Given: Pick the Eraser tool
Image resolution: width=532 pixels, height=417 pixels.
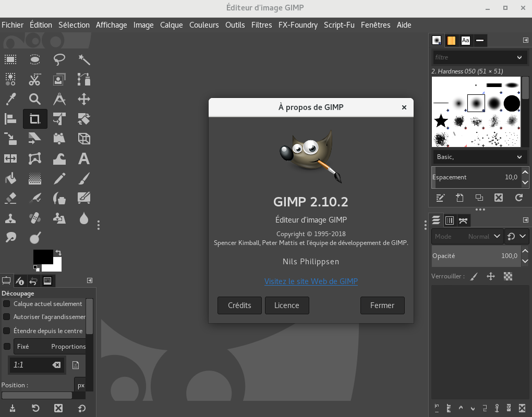Looking at the screenshot, I should 10,198.
